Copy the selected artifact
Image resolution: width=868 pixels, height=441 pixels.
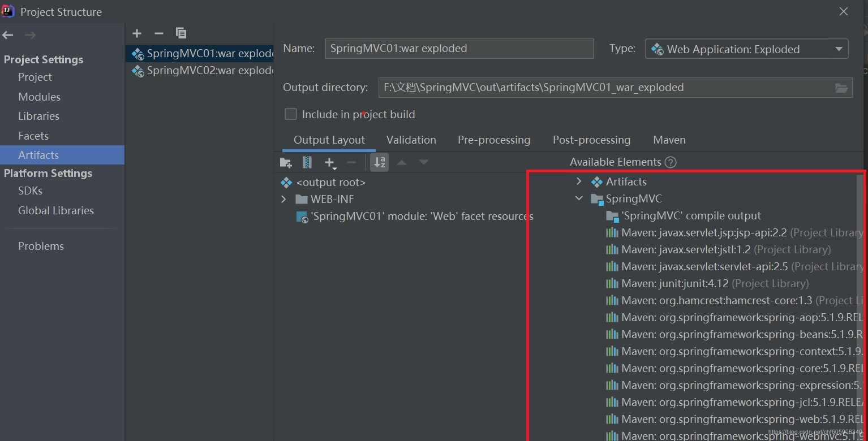pos(181,33)
